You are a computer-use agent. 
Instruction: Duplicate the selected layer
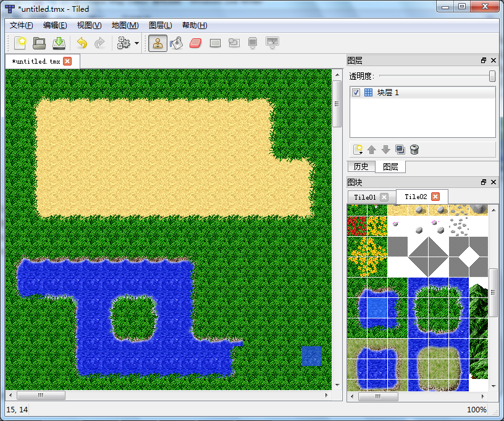400,150
